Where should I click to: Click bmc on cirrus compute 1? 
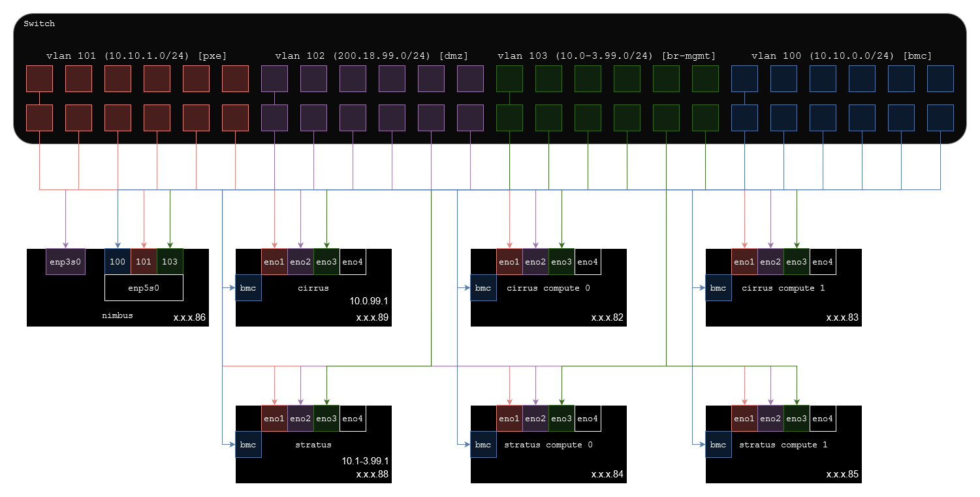coord(718,287)
